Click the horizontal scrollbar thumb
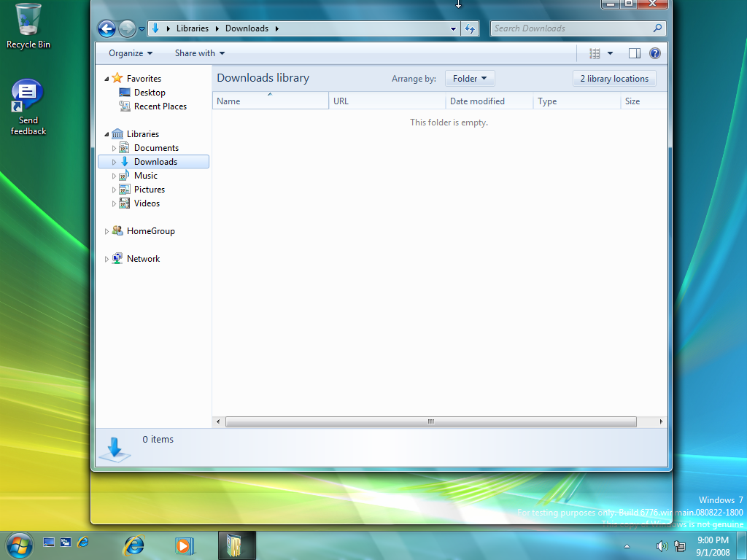Screen dimensions: 747x560 click(x=430, y=421)
